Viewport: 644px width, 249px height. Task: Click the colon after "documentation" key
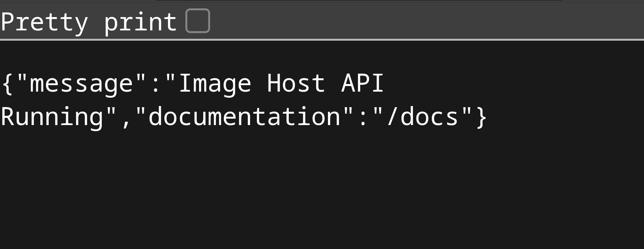click(363, 117)
